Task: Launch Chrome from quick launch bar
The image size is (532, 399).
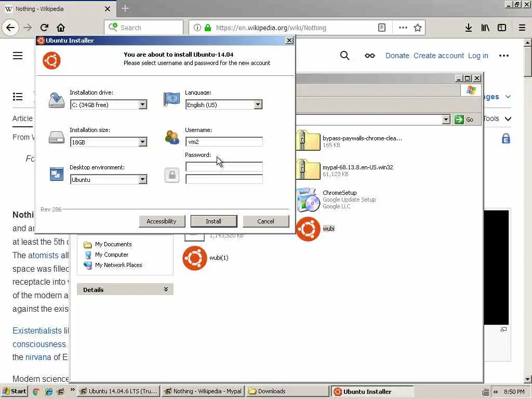Action: point(36,392)
